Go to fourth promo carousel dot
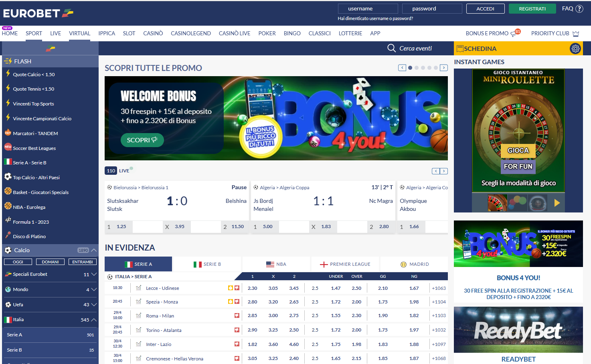 429,68
